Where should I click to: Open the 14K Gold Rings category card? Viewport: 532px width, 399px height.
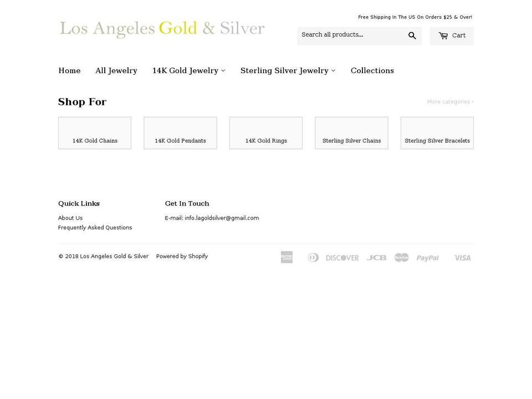(266, 133)
